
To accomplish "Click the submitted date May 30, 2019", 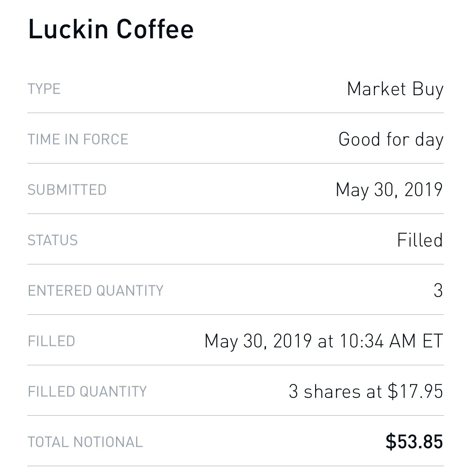I will pyautogui.click(x=389, y=190).
